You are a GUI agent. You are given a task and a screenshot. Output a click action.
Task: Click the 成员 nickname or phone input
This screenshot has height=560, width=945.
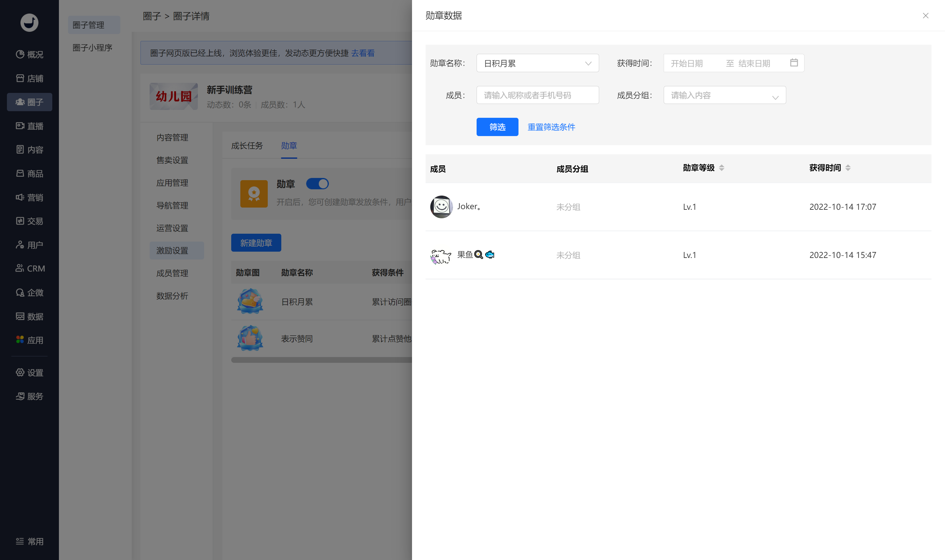click(x=537, y=95)
